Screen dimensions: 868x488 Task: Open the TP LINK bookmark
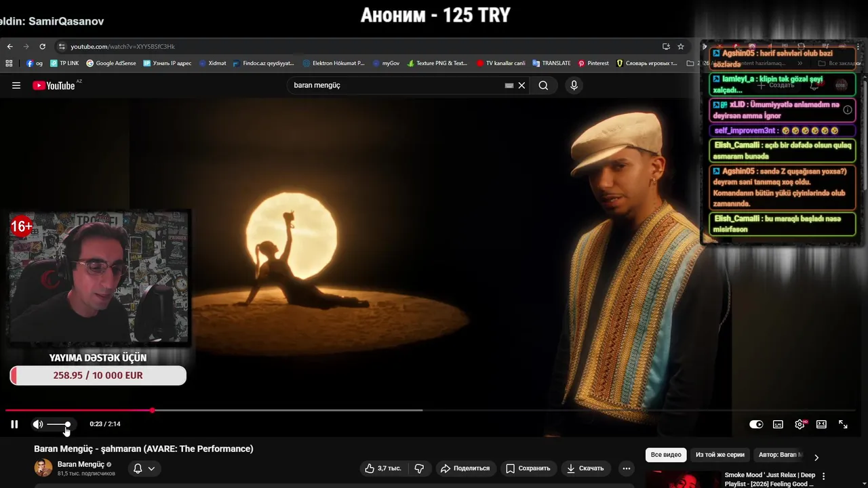coord(64,63)
